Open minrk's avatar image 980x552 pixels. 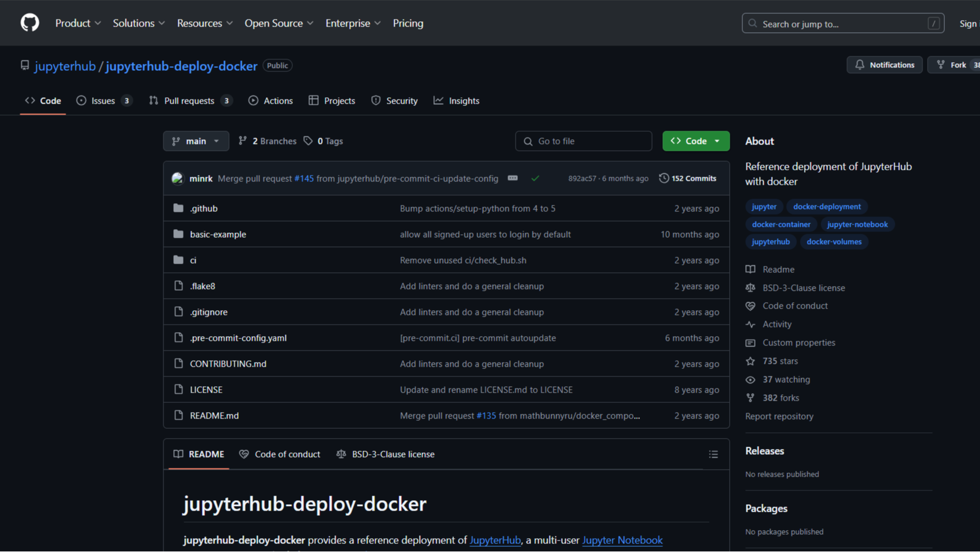click(177, 178)
